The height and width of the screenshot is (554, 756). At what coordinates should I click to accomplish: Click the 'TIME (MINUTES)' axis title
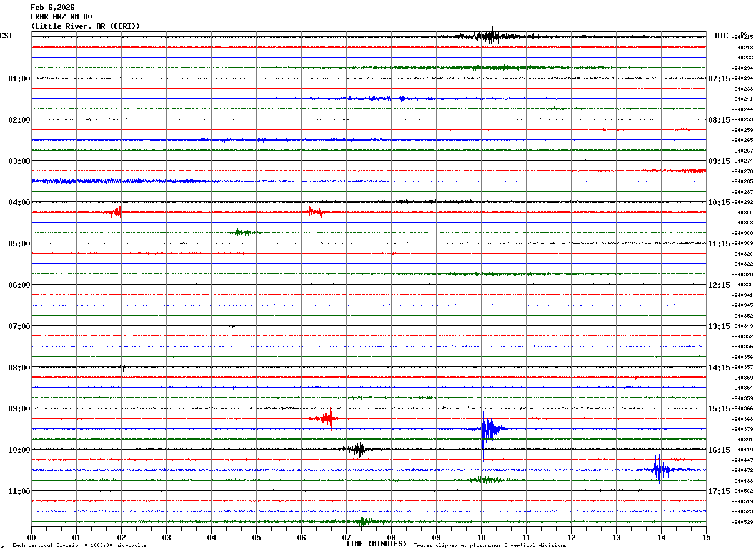[x=376, y=544]
